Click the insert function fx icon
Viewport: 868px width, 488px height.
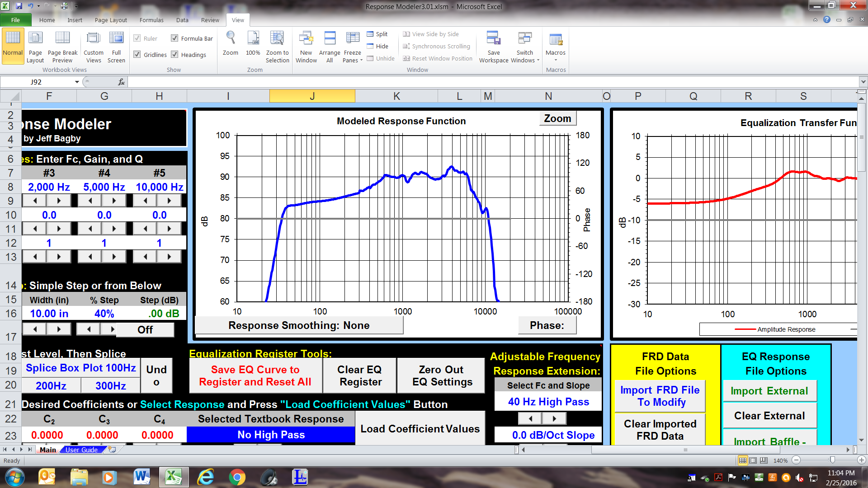click(x=121, y=82)
